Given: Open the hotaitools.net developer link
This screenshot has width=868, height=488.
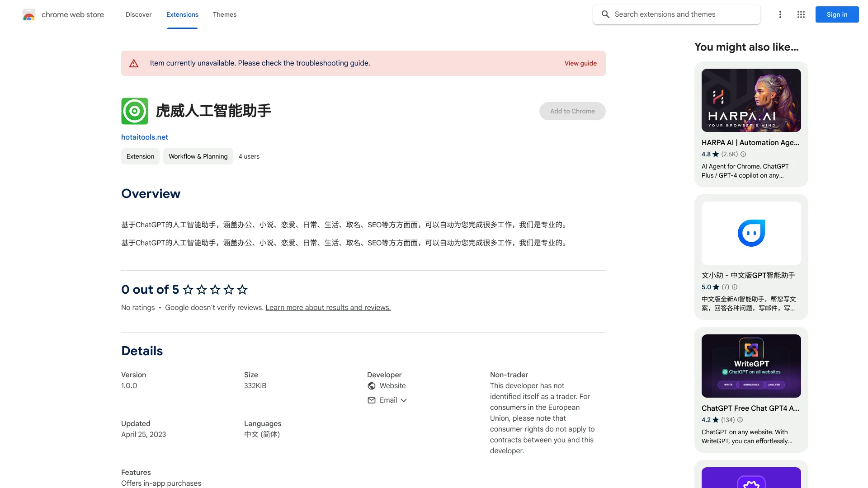Looking at the screenshot, I should pyautogui.click(x=144, y=137).
